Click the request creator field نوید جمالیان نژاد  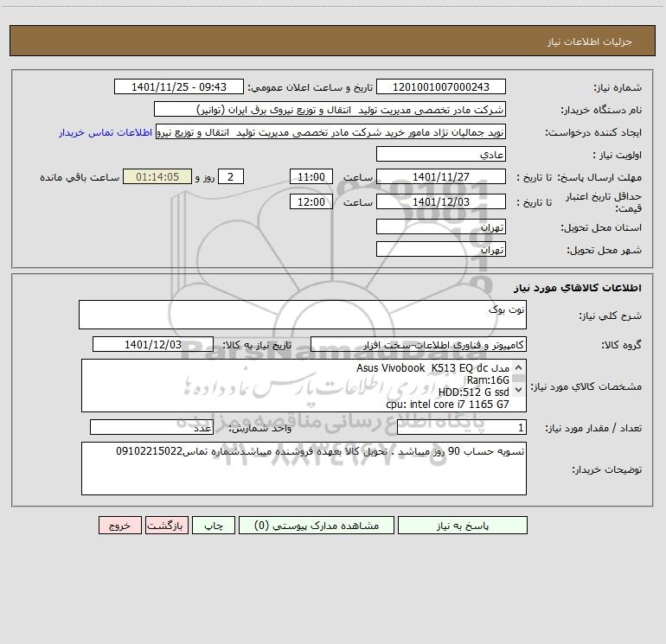[x=330, y=132]
